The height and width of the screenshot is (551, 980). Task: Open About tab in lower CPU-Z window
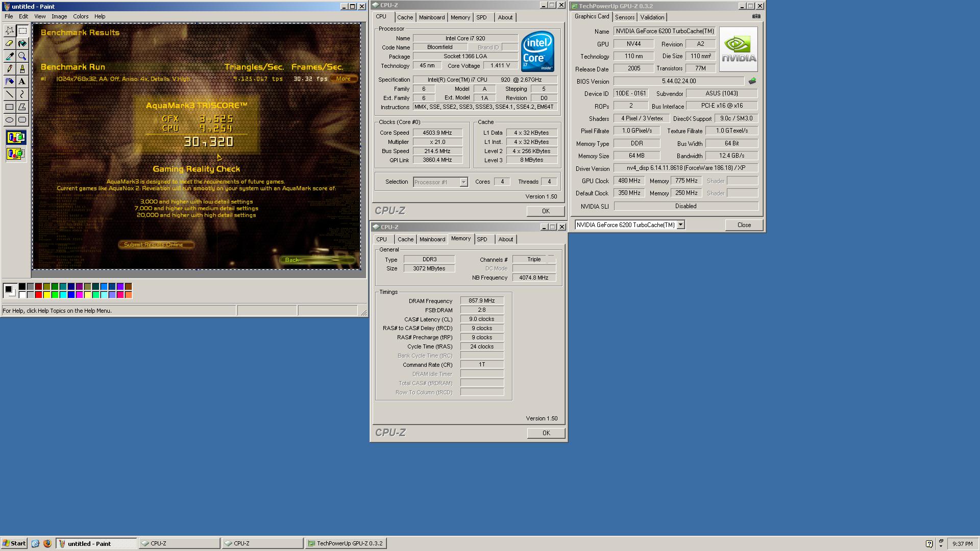(506, 239)
